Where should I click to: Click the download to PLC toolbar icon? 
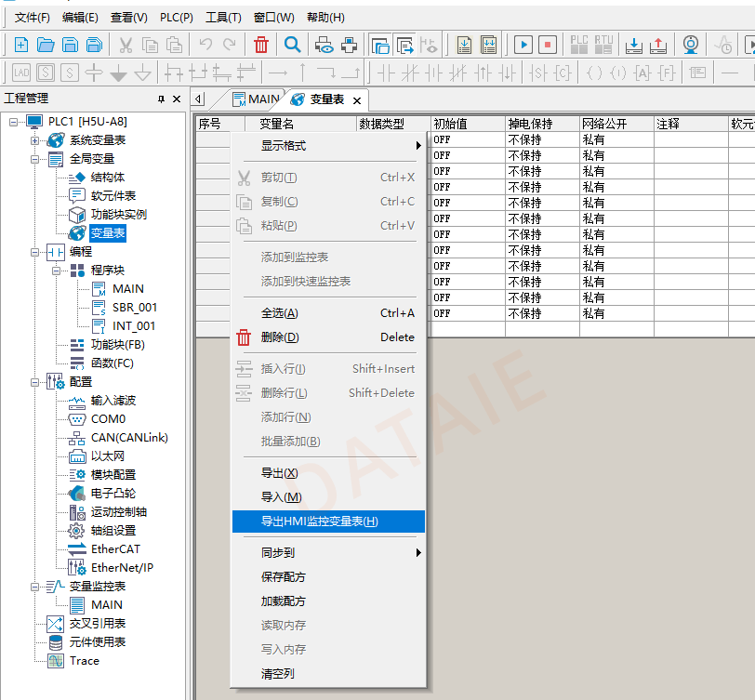click(x=633, y=45)
